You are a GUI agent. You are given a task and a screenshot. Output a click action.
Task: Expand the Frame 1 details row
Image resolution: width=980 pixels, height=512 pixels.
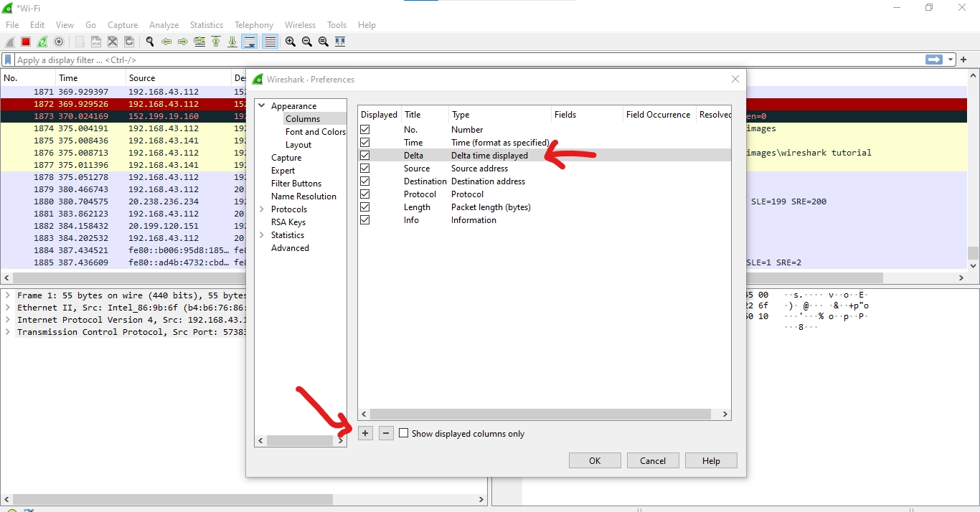[8, 295]
